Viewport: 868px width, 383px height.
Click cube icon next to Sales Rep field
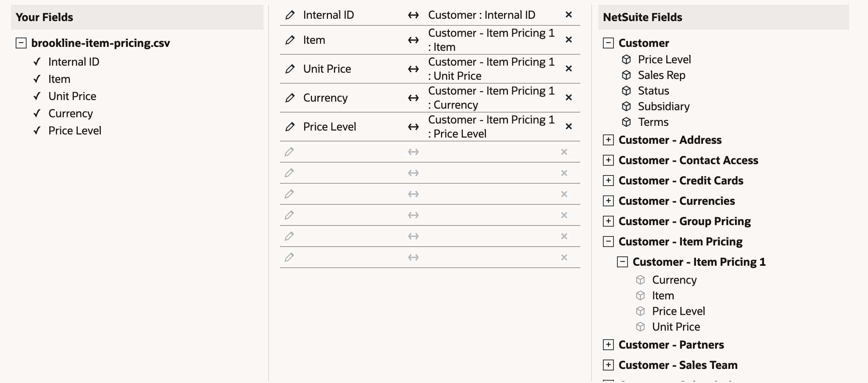pos(626,75)
